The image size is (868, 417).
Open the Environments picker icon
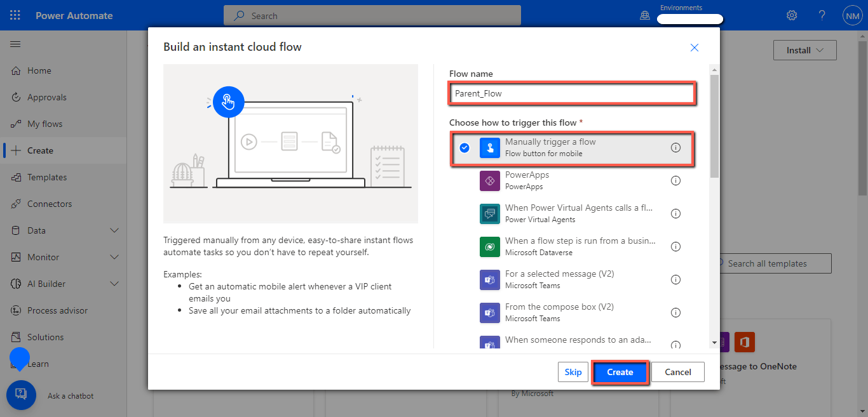pyautogui.click(x=645, y=15)
